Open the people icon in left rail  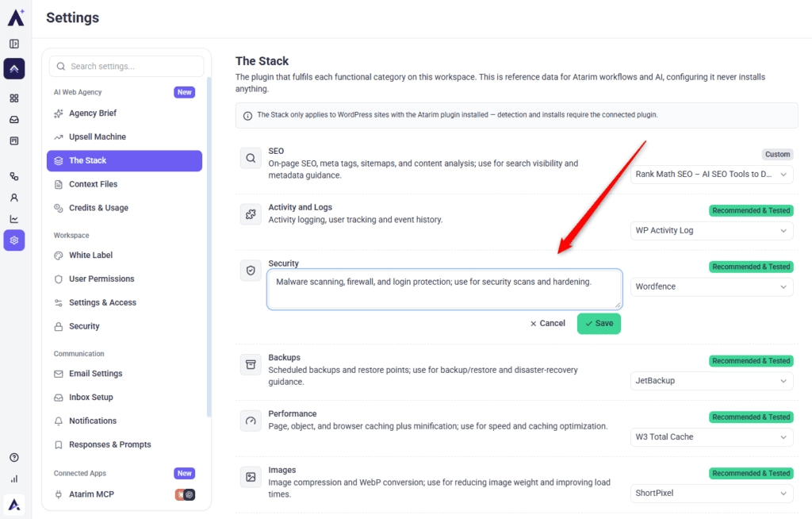(x=14, y=198)
